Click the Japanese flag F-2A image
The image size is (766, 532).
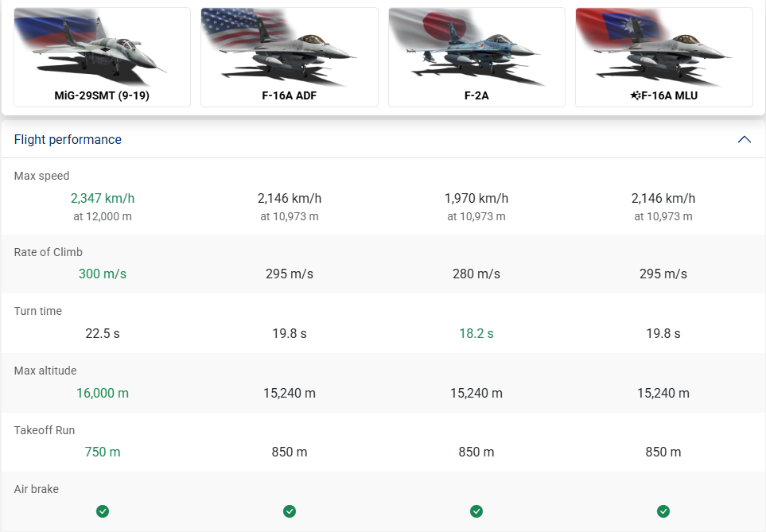476,48
